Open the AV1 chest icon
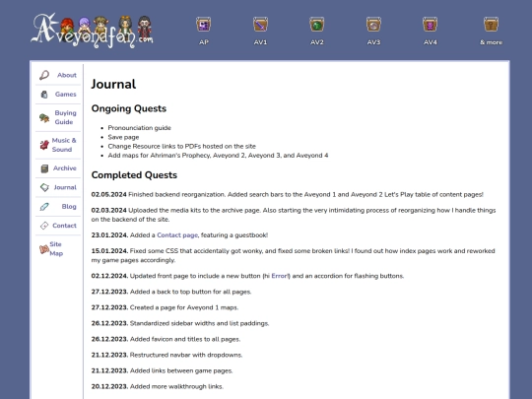The width and height of the screenshot is (532, 399). tap(260, 25)
